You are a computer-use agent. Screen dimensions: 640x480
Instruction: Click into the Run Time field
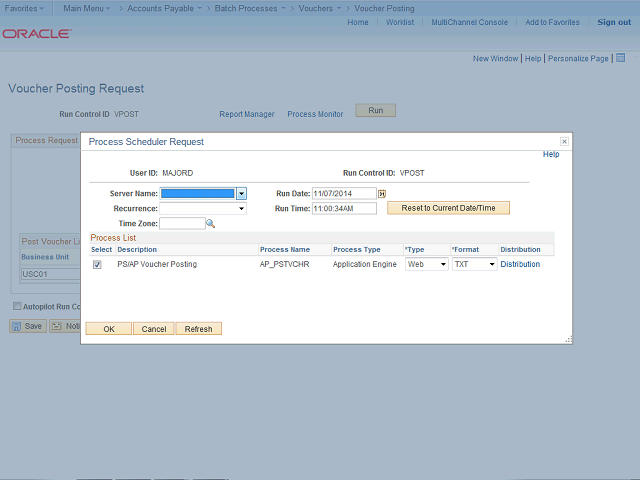point(344,209)
